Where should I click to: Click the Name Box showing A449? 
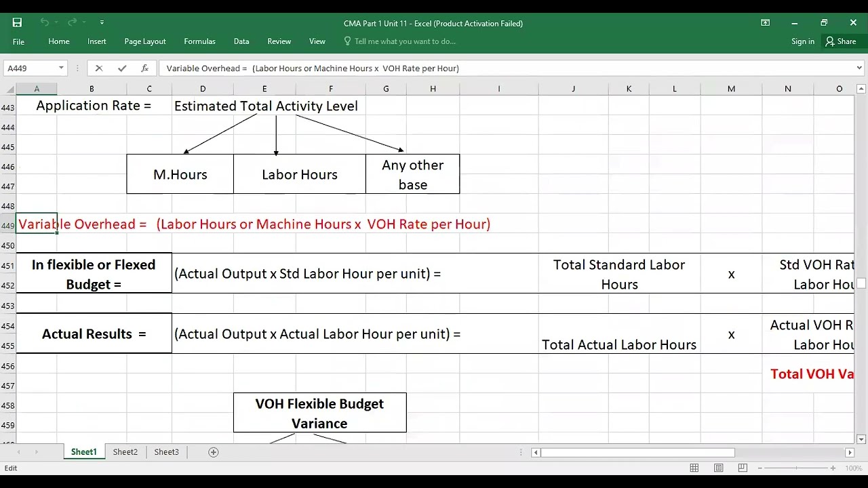pyautogui.click(x=31, y=68)
